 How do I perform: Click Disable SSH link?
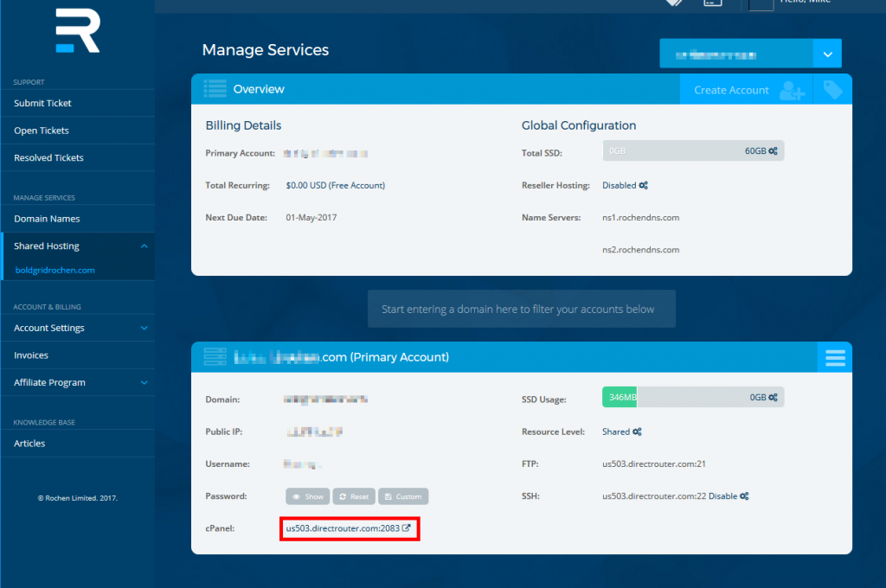(x=722, y=496)
